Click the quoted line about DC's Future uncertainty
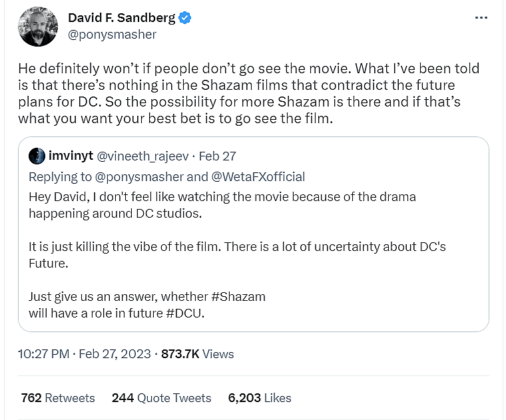Viewport: 506px width, 420px height. [237, 254]
